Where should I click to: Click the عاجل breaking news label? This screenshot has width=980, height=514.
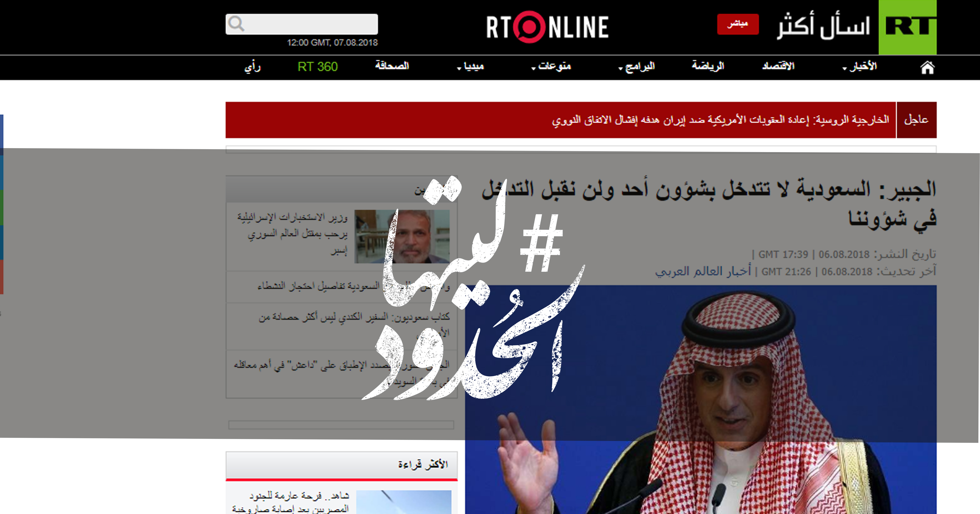(917, 120)
